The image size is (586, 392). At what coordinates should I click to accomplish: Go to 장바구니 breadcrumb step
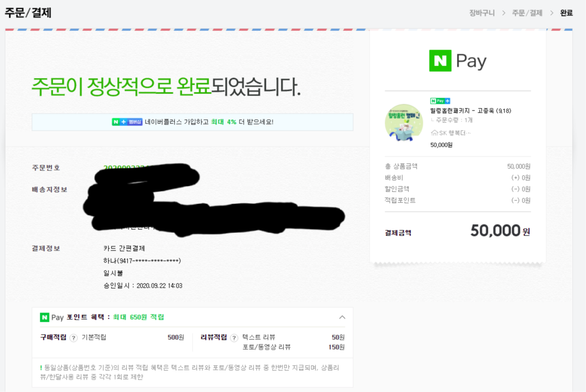pyautogui.click(x=482, y=13)
